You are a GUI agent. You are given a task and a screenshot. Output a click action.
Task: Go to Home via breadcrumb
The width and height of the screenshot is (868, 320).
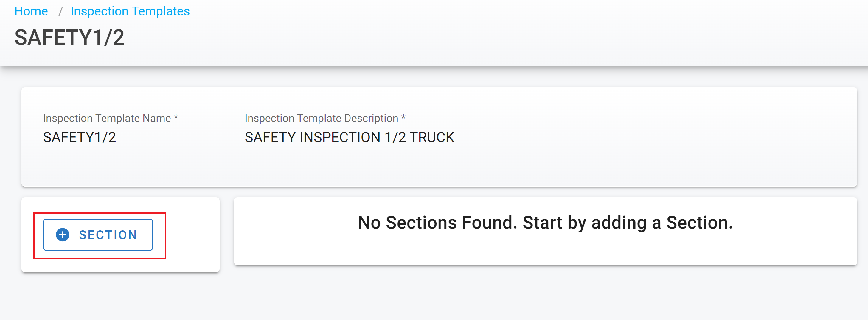pos(31,11)
